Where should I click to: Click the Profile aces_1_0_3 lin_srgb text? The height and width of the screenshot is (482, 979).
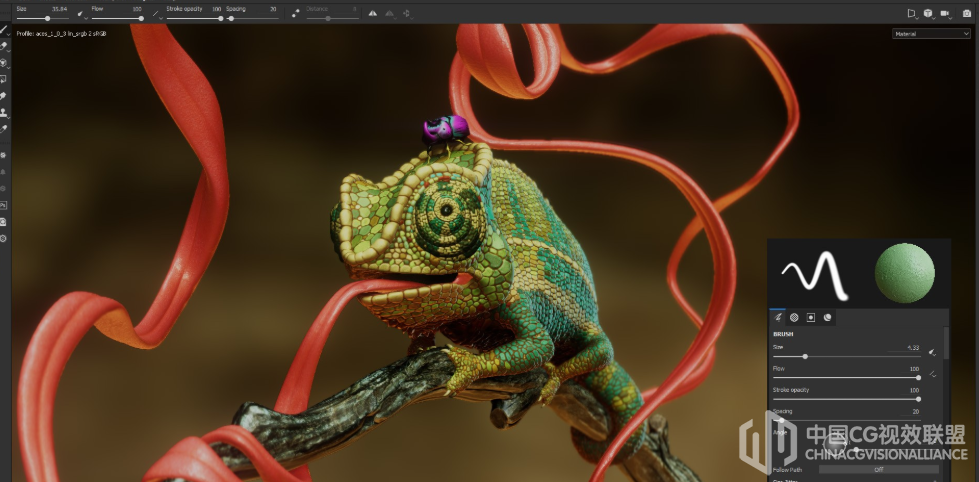pos(61,34)
